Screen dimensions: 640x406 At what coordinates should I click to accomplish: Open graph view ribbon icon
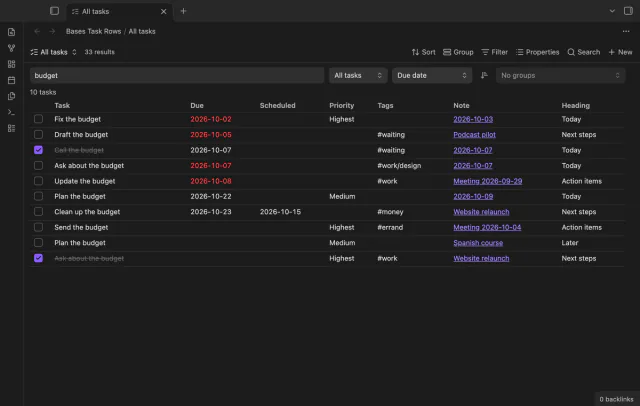(x=11, y=48)
